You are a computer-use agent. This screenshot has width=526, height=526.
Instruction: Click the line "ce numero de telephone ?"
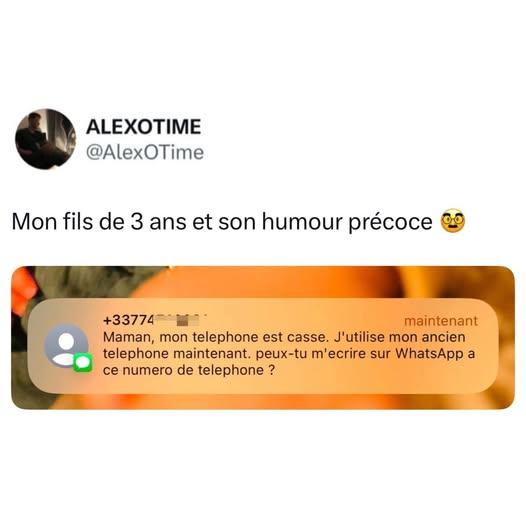[x=189, y=370]
